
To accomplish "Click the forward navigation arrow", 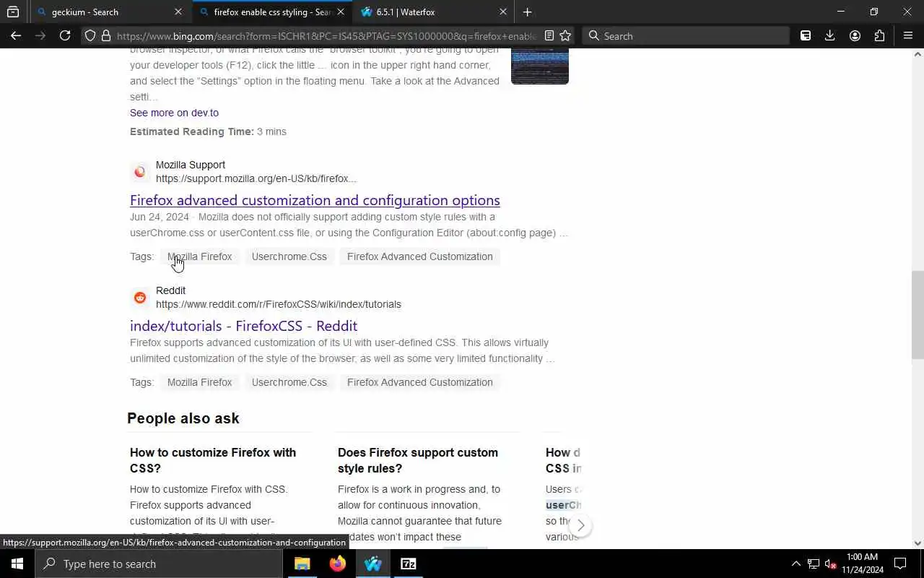I will 40,35.
